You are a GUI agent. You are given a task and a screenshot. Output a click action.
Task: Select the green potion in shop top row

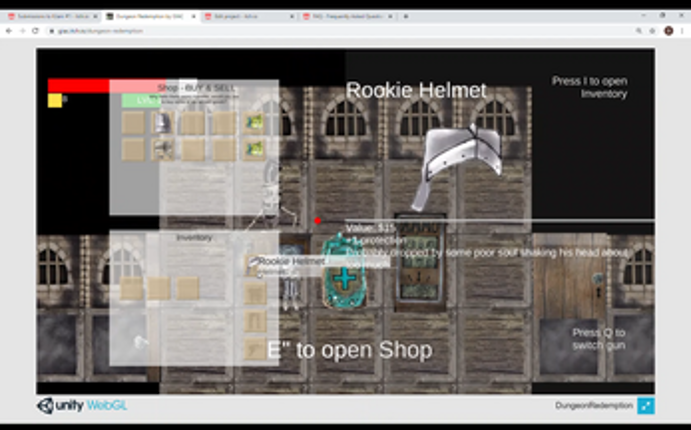(x=254, y=122)
